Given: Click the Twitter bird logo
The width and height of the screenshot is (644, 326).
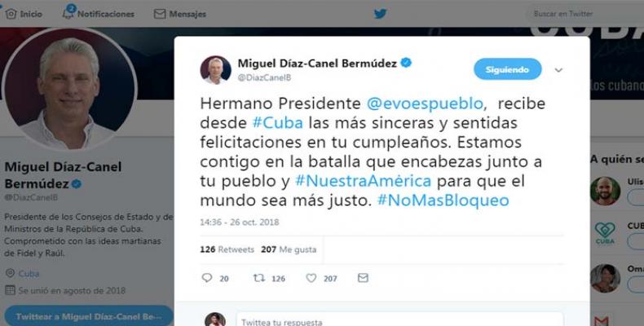Looking at the screenshot, I should click(381, 14).
